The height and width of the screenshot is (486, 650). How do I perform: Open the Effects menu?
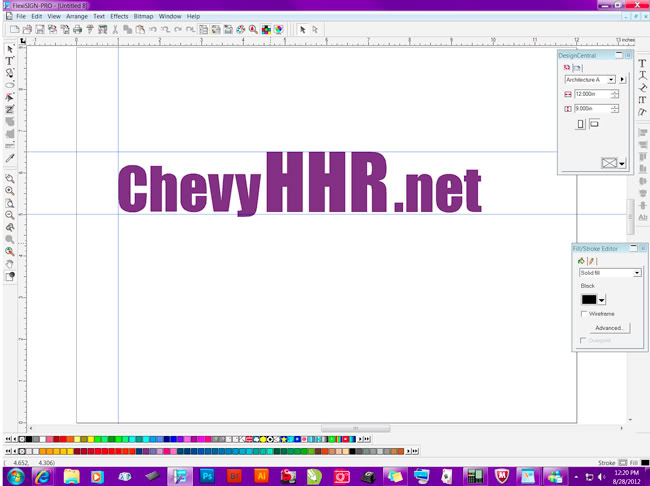tap(119, 16)
